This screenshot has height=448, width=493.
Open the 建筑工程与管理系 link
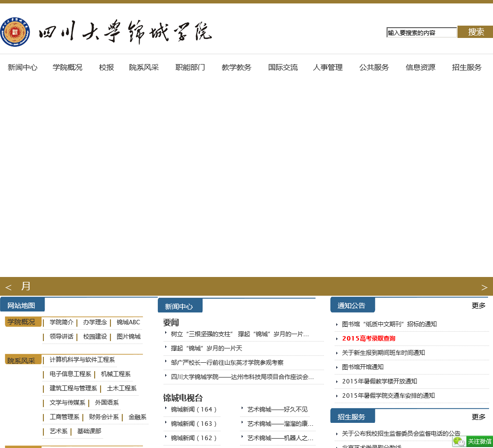[x=73, y=388]
